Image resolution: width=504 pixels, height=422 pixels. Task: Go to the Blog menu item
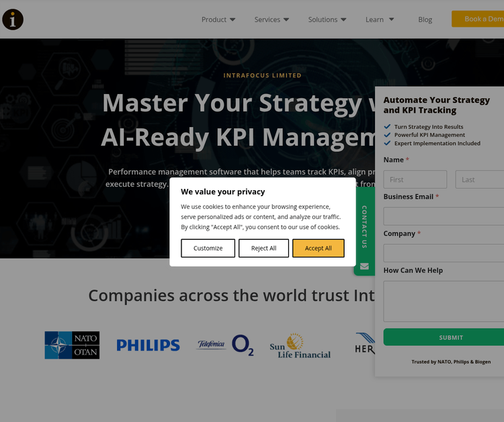click(x=425, y=19)
